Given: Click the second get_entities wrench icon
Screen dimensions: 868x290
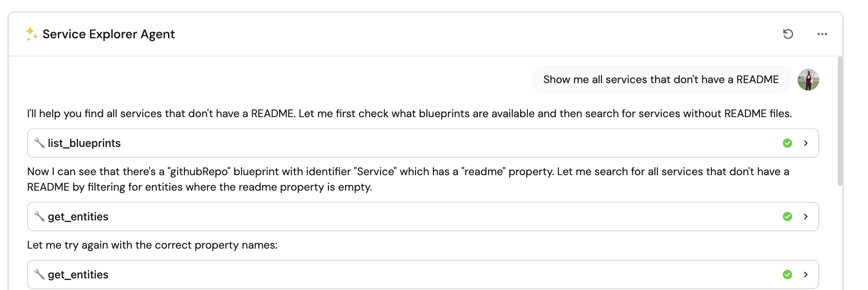Looking at the screenshot, I should [x=39, y=274].
